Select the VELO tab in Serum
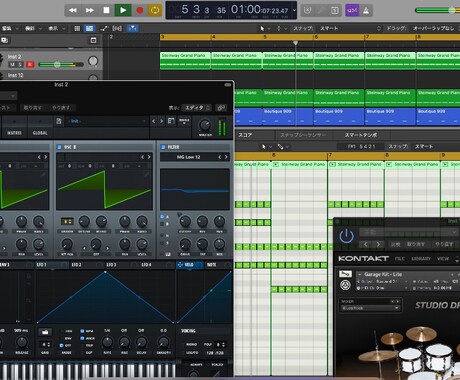The width and height of the screenshot is (460, 380). click(189, 265)
